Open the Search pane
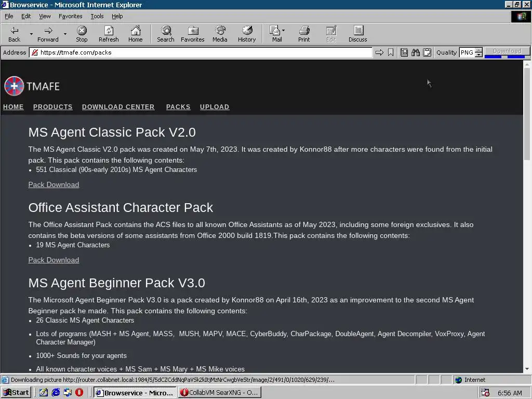Screen dimensions: 532x399 point(166,34)
